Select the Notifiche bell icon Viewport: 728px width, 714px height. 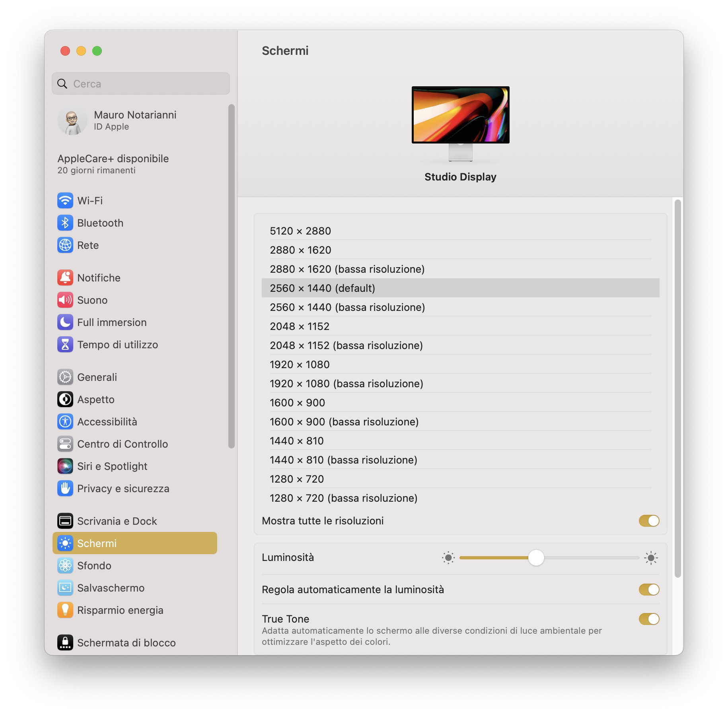pos(65,277)
